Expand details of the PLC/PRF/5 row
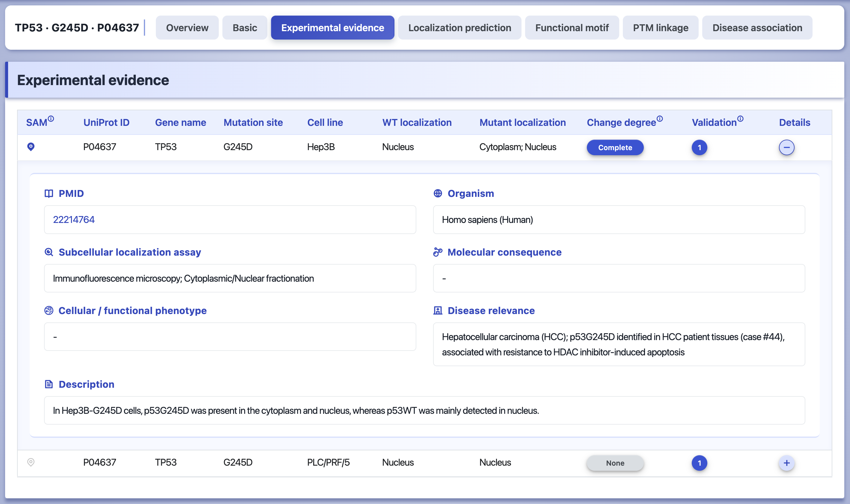Viewport: 850px width, 504px height. click(x=786, y=463)
